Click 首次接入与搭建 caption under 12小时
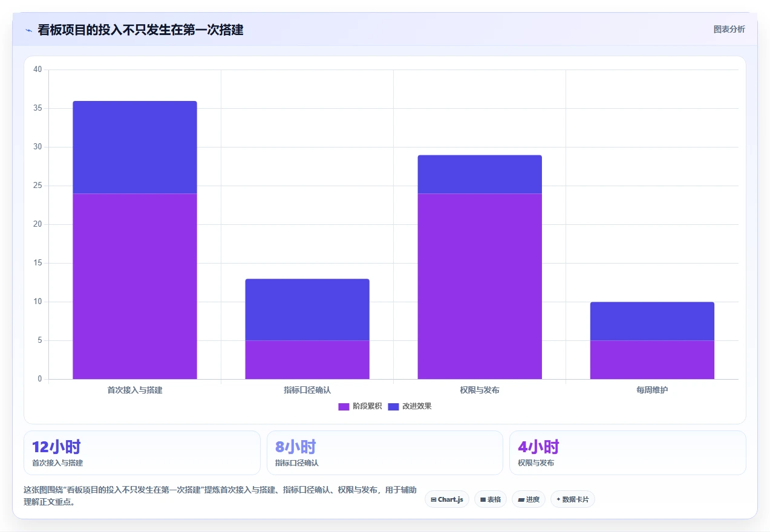The image size is (770, 532). coord(57,463)
